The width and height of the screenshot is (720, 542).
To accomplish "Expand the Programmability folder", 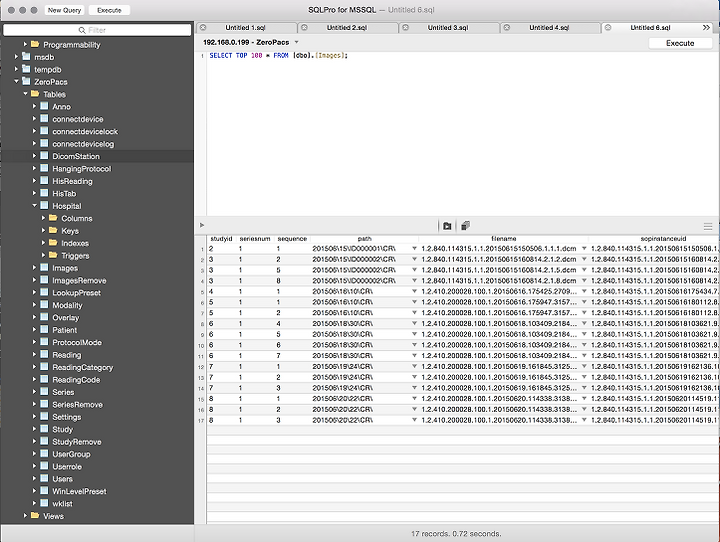I will 25,45.
